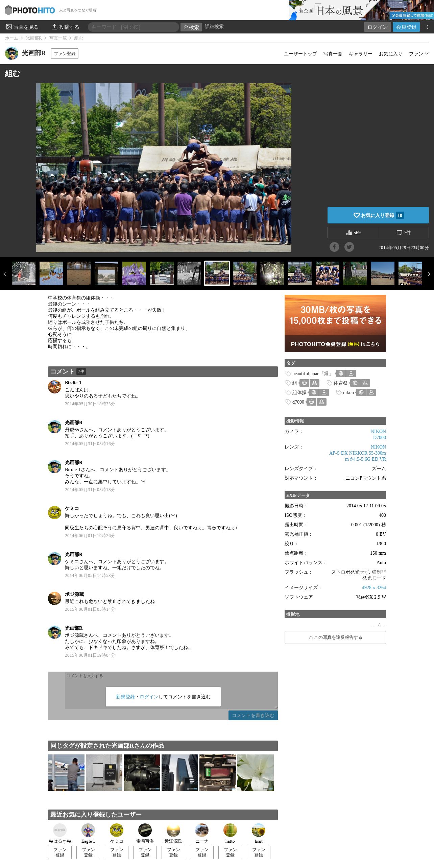Open the 30MB membership ad banner
434x868 pixels.
point(335,323)
